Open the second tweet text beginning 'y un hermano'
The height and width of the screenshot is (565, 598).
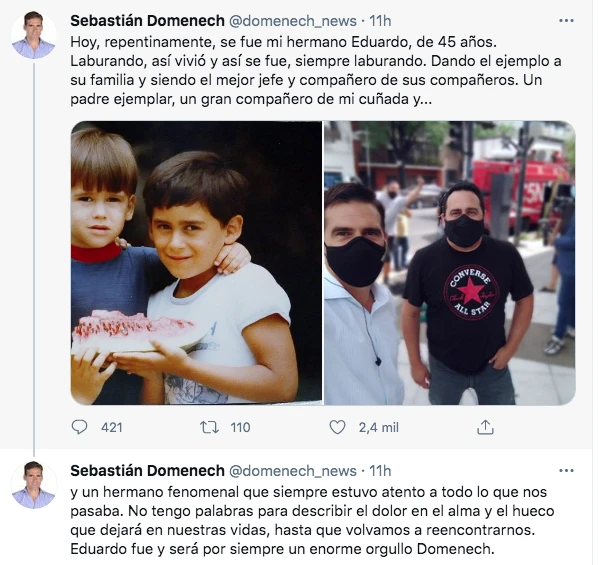[x=312, y=520]
